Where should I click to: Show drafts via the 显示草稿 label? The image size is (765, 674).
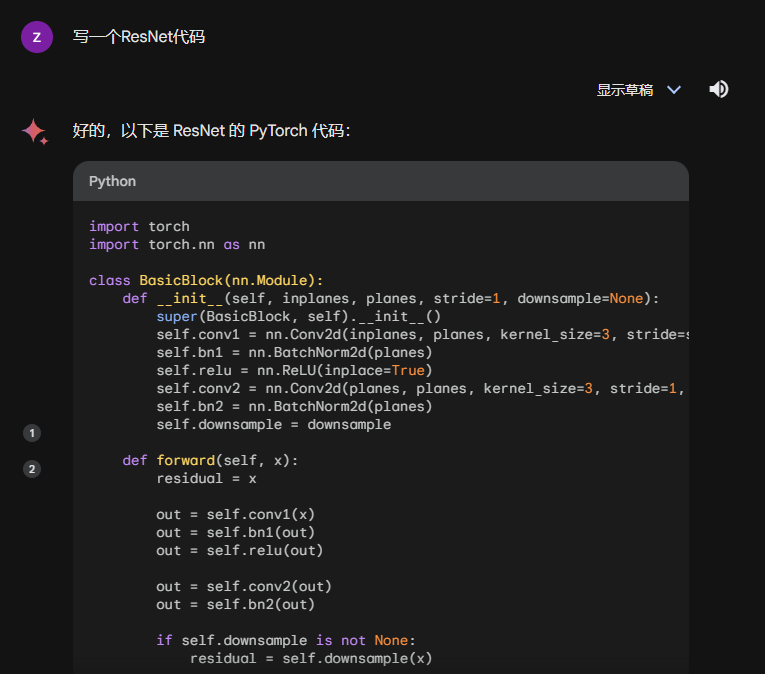coord(625,90)
